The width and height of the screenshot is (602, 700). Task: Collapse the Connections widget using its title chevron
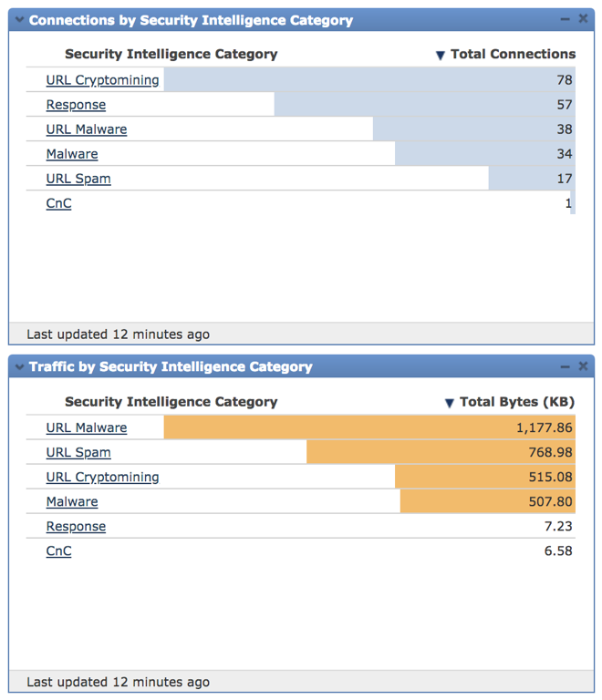[x=19, y=20]
